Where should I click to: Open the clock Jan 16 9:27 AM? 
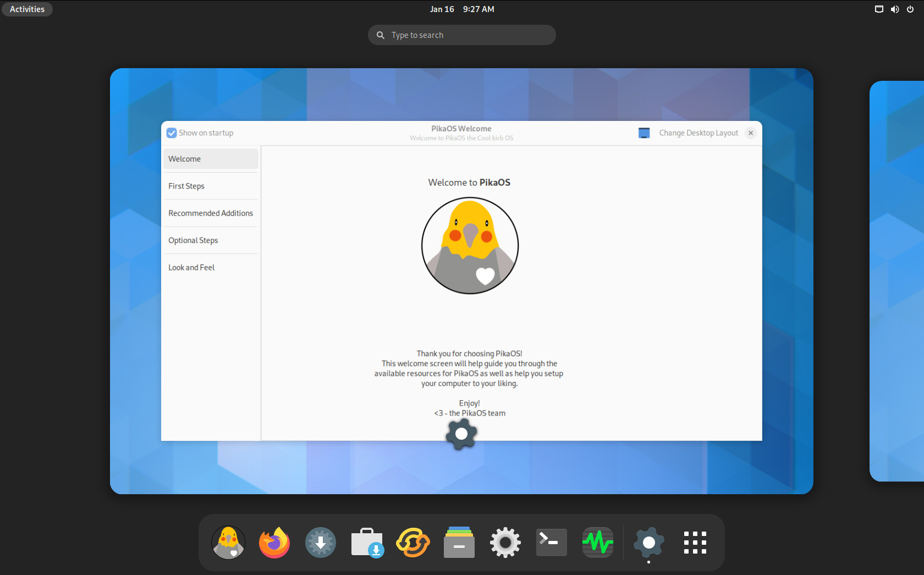[462, 9]
